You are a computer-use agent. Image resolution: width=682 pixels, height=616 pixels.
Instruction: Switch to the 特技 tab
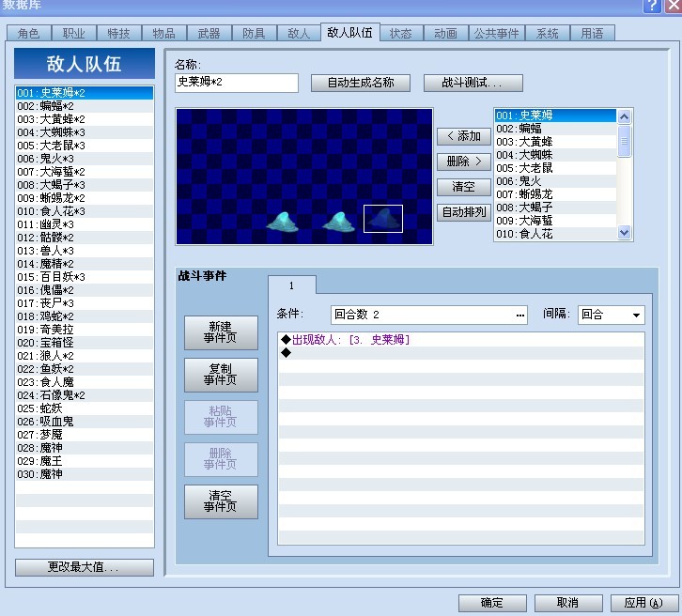point(118,33)
